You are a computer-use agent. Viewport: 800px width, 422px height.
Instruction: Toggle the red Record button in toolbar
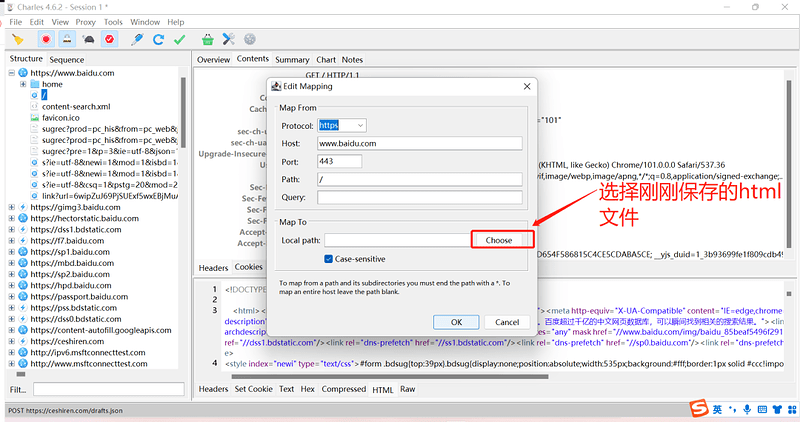coord(46,39)
